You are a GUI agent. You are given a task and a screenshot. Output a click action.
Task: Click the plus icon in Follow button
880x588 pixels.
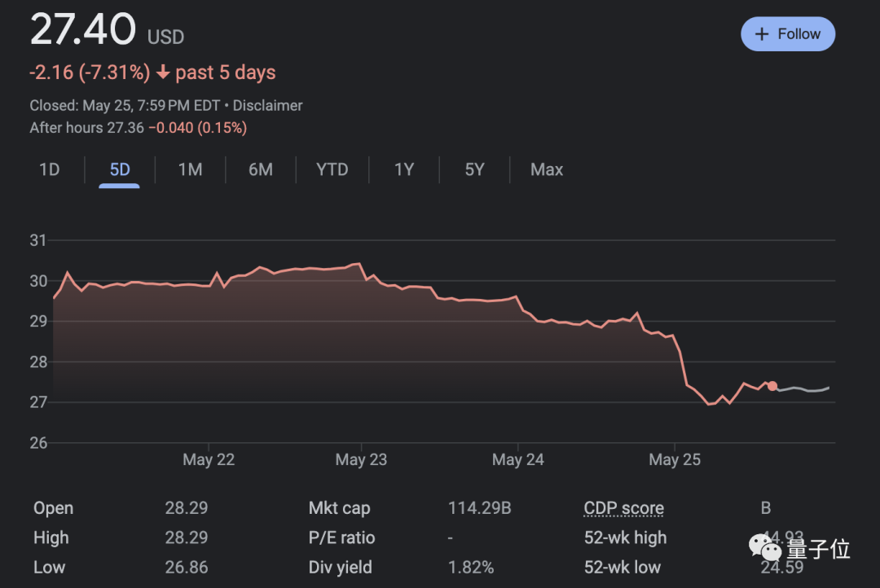(762, 34)
